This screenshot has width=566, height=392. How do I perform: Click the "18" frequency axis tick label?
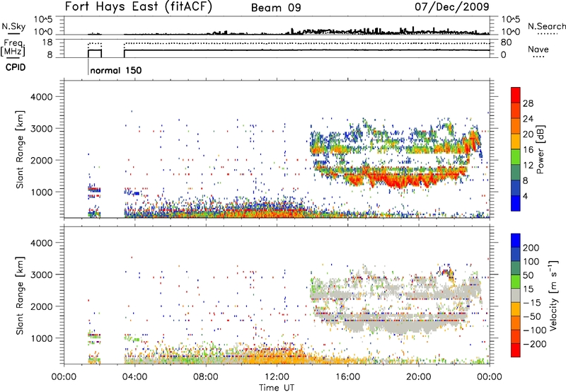[x=47, y=42]
